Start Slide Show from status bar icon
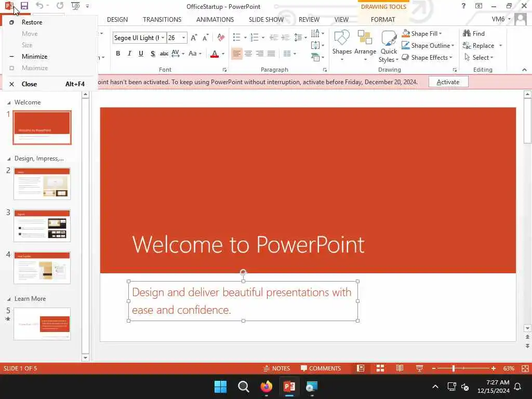The width and height of the screenshot is (532, 399). (419, 368)
